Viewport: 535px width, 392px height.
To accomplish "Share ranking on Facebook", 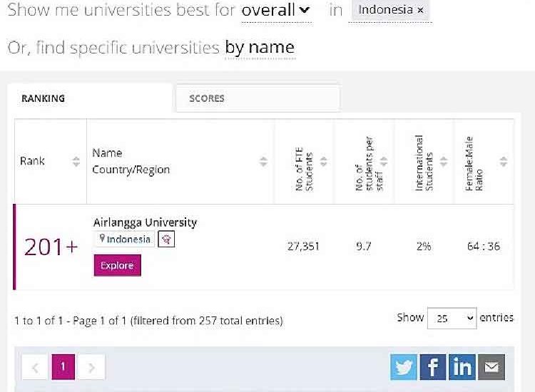I will point(433,367).
